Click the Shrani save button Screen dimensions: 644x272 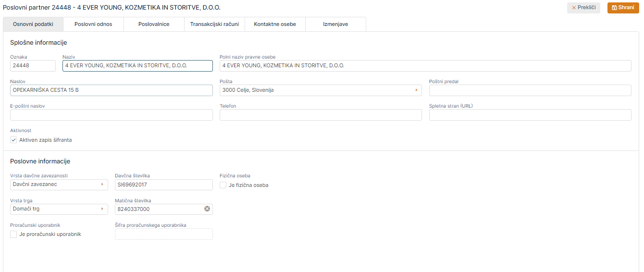pyautogui.click(x=622, y=8)
